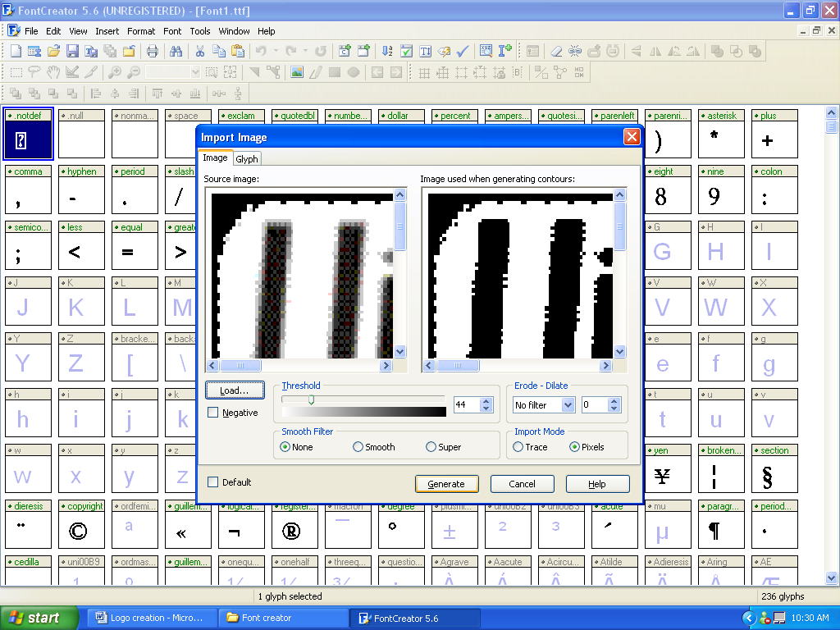The image size is (840, 630).
Task: Click the Paste icon on the toolbar
Action: pyautogui.click(x=237, y=50)
